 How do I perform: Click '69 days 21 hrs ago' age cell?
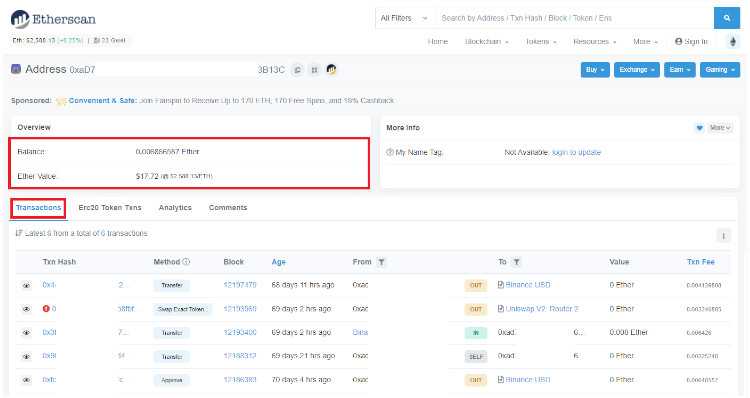[303, 356]
